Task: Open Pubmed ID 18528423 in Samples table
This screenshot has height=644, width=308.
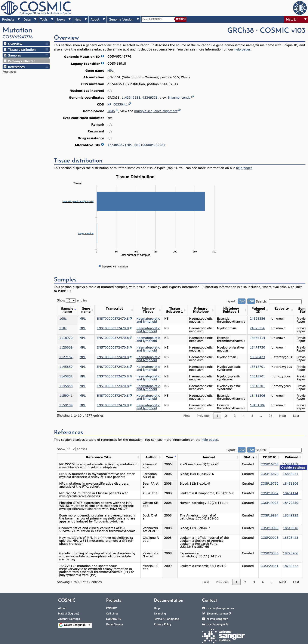Action: 257,357
